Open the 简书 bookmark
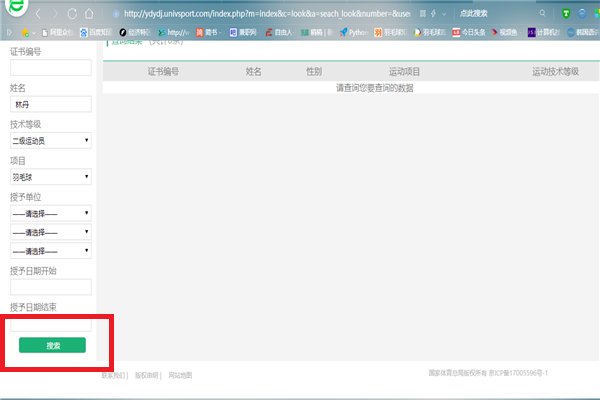600x400 pixels. pyautogui.click(x=209, y=33)
